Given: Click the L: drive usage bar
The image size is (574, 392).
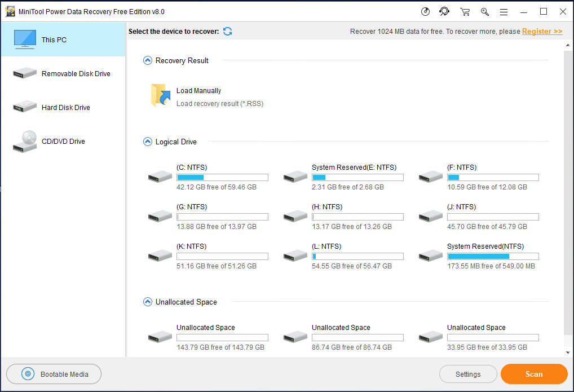Looking at the screenshot, I should 357,257.
